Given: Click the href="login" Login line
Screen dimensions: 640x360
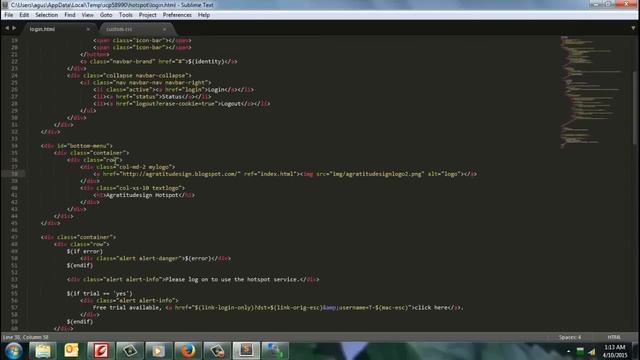Looking at the screenshot, I should pyautogui.click(x=173, y=89).
